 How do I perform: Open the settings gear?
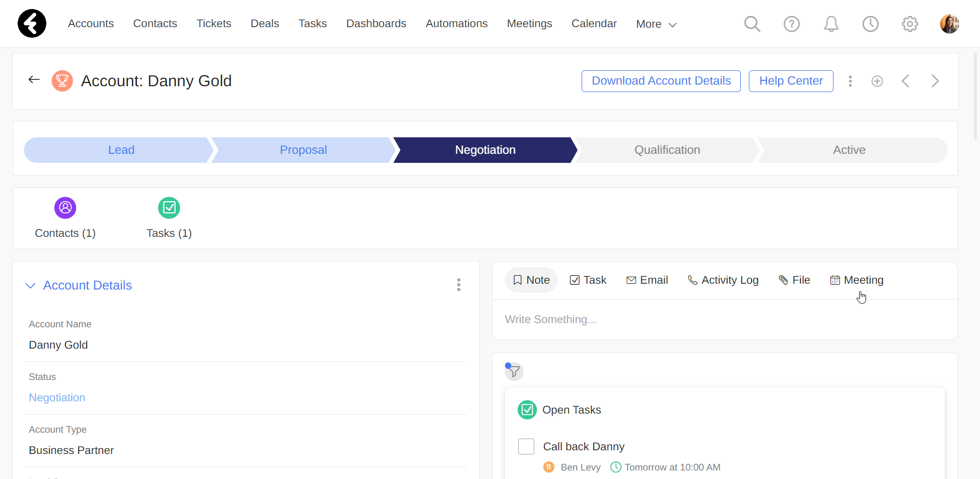point(910,24)
